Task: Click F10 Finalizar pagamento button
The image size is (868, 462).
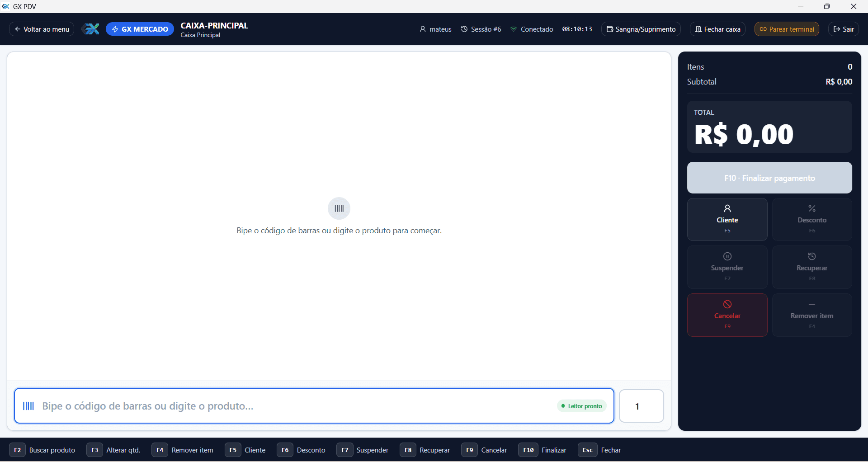Action: [x=769, y=178]
